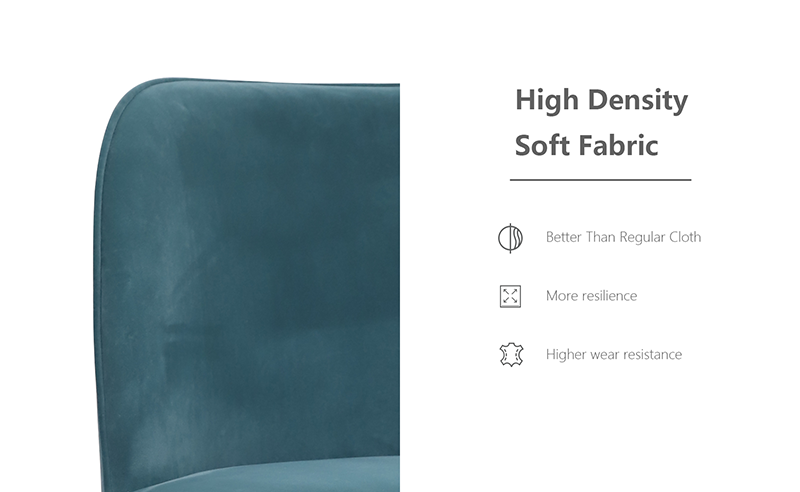
Task: Click the word 'Soft' in heading
Action: (x=542, y=145)
